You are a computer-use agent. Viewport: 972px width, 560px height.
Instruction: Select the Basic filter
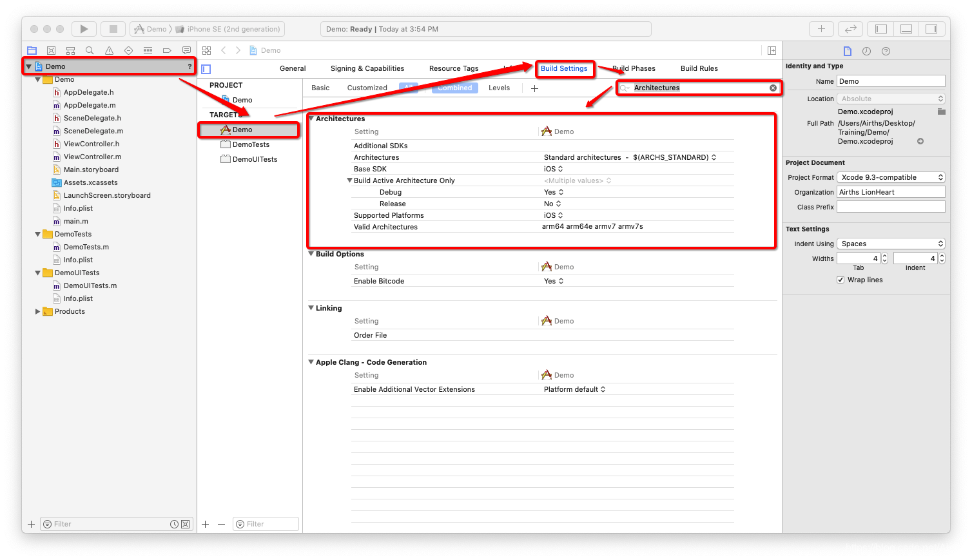coord(320,88)
